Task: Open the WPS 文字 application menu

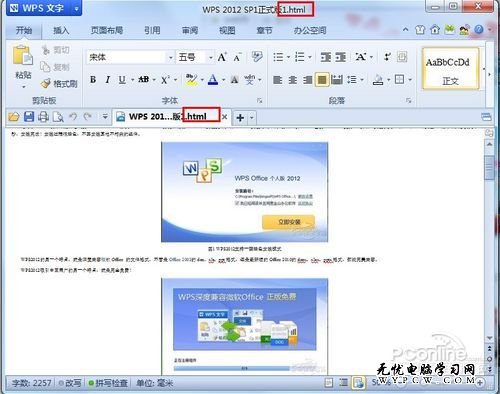Action: (44, 8)
